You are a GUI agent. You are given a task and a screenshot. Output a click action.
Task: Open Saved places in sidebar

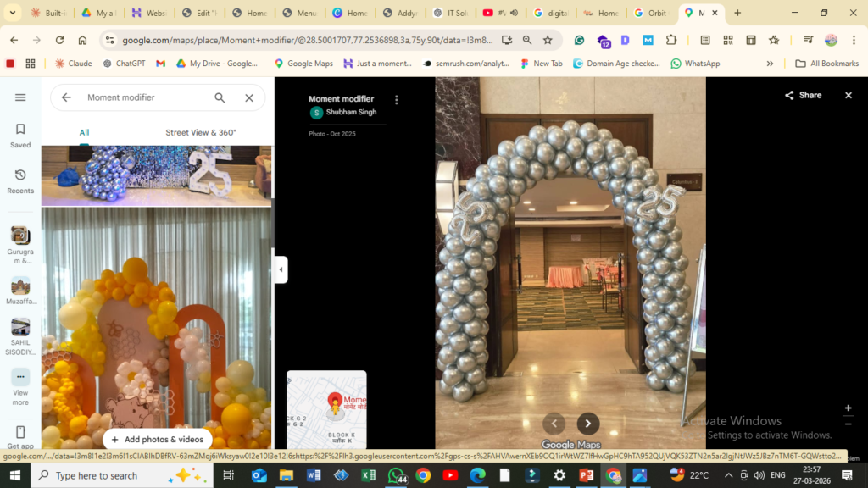[20, 135]
